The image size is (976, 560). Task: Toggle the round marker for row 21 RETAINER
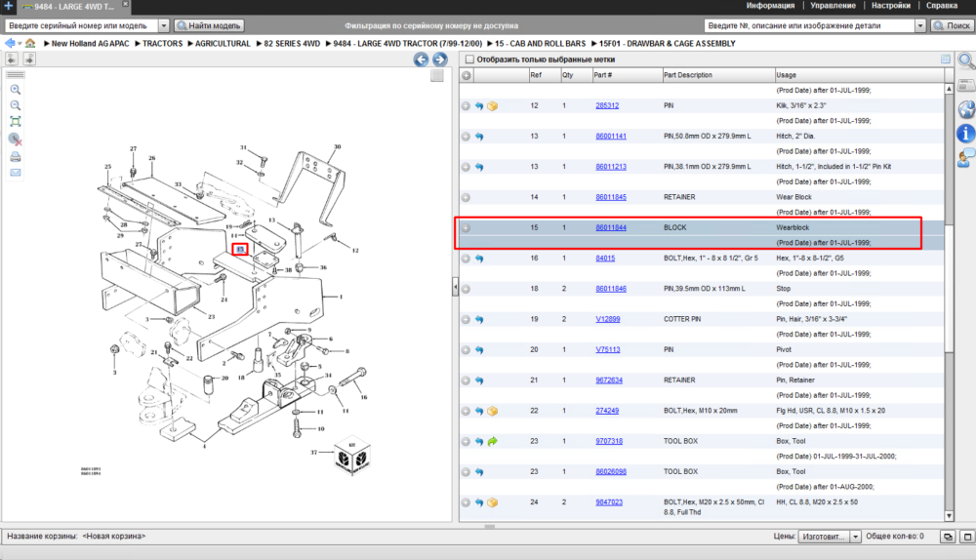(x=466, y=380)
